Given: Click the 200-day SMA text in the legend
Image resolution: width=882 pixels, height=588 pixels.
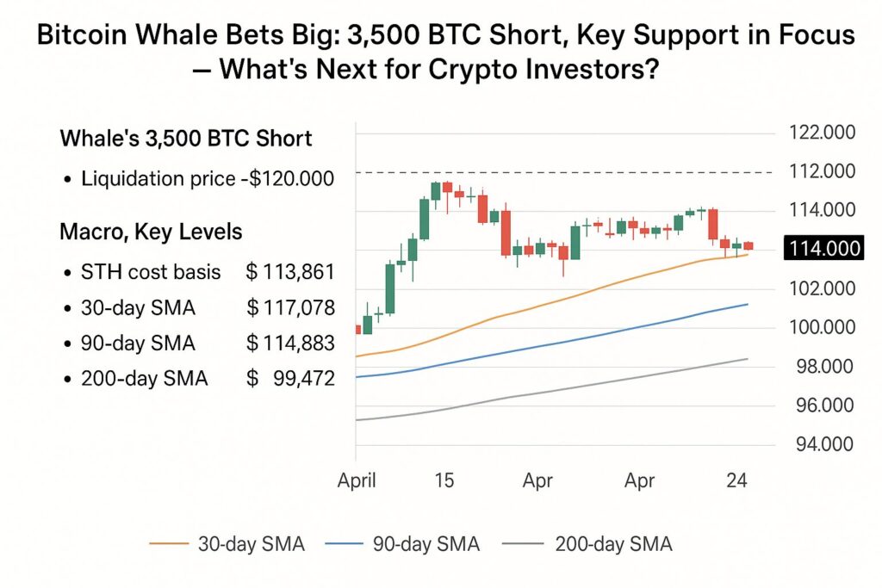Looking at the screenshot, I should 613,544.
